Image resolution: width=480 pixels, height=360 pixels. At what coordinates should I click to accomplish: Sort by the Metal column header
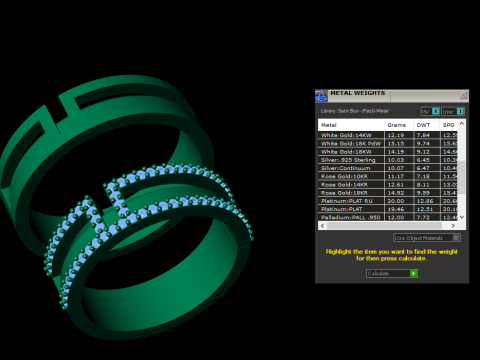pyautogui.click(x=351, y=125)
